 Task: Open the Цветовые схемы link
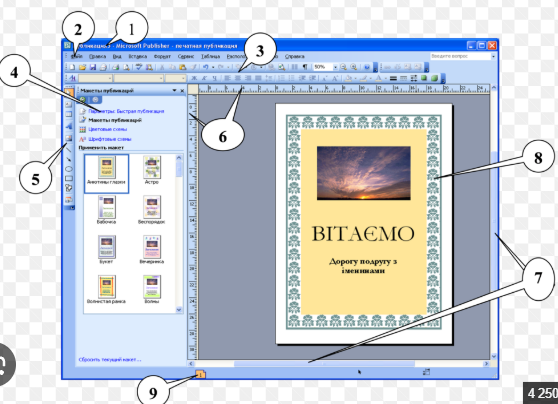click(x=107, y=129)
